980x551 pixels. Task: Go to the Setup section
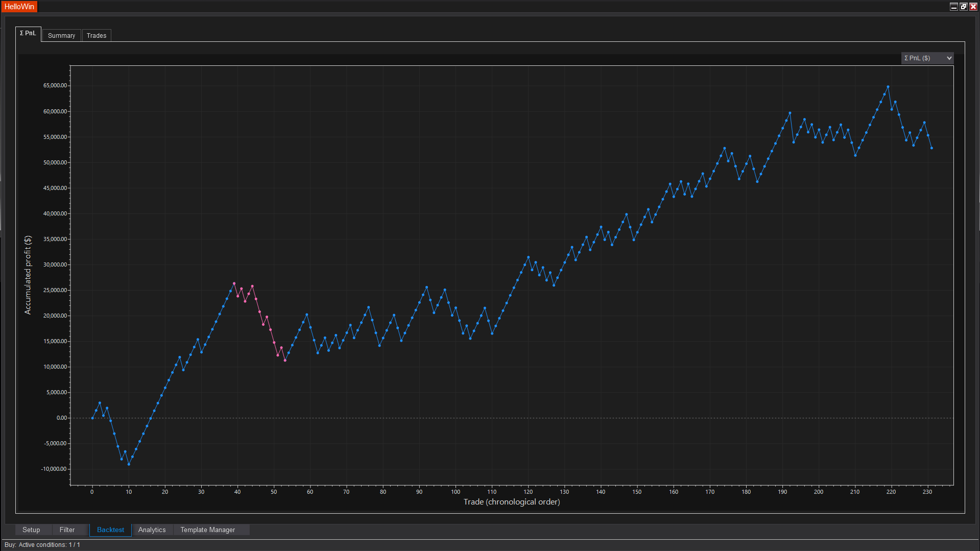(x=31, y=530)
